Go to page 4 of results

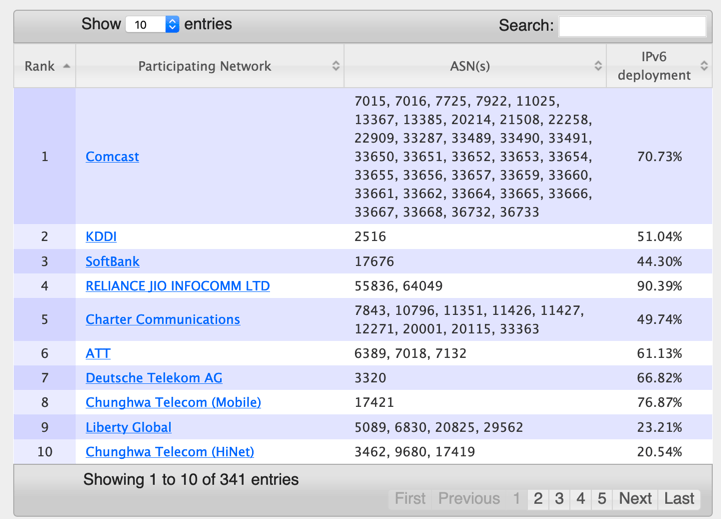coord(581,499)
